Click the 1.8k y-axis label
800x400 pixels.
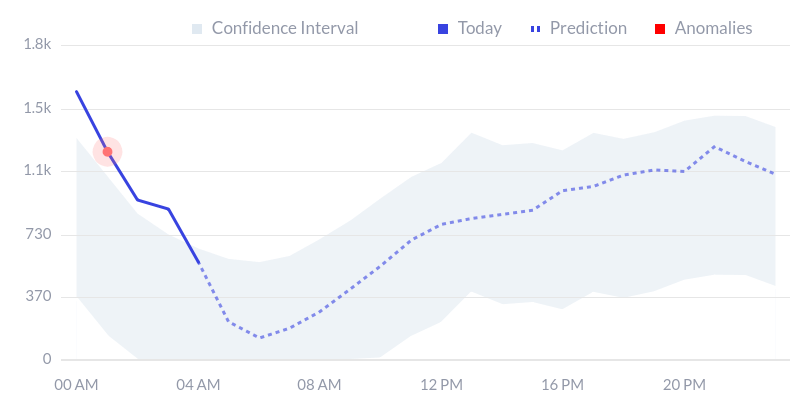pyautogui.click(x=37, y=45)
